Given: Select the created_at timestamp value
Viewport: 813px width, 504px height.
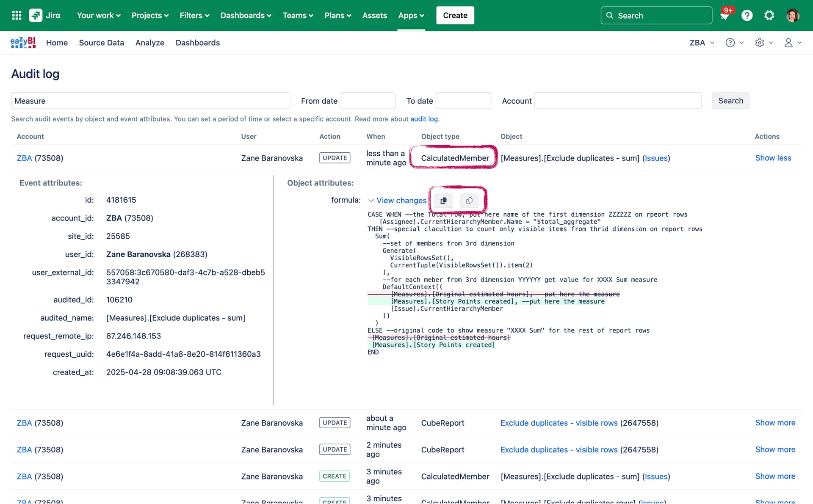Looking at the screenshot, I should pyautogui.click(x=163, y=372).
